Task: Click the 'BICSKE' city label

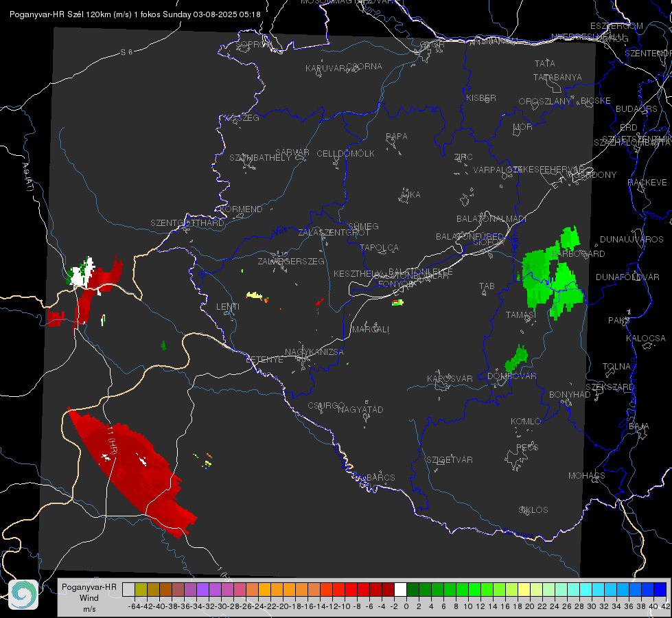Action: click(x=596, y=101)
